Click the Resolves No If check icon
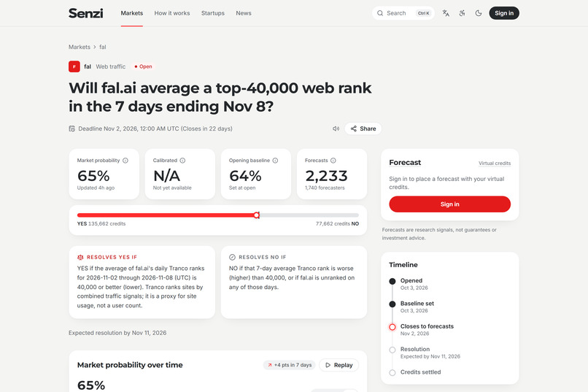The width and height of the screenshot is (588, 392). click(x=232, y=258)
